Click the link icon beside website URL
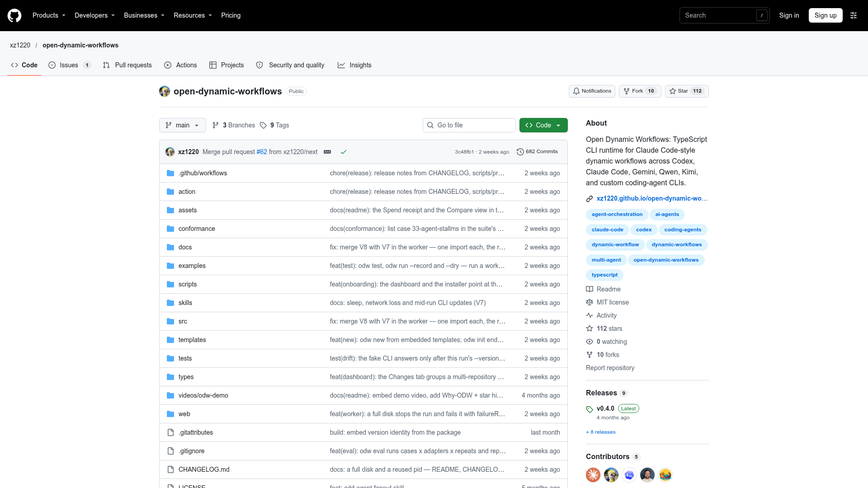Screen dimensions: 868x488 point(590,199)
